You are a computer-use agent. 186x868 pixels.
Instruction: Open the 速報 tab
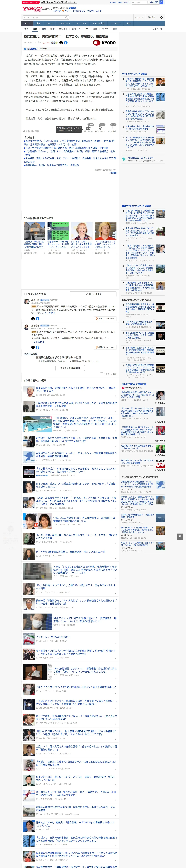click(38, 24)
